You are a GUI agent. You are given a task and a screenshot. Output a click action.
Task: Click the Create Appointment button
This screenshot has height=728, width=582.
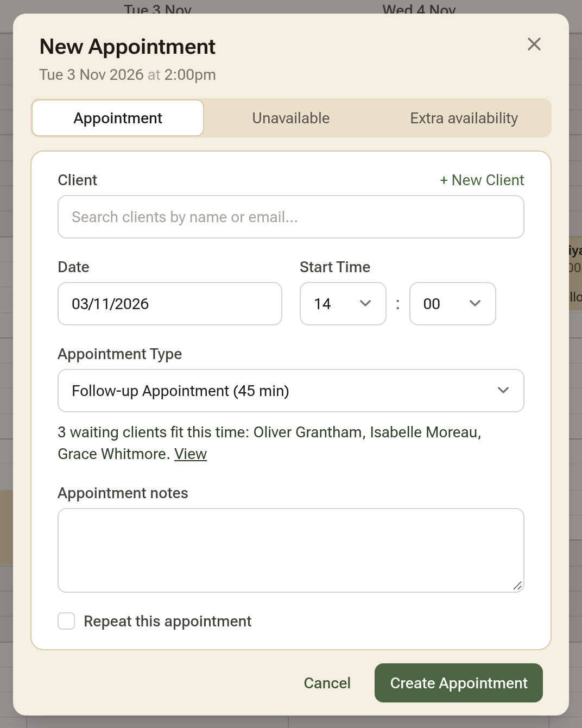[459, 683]
